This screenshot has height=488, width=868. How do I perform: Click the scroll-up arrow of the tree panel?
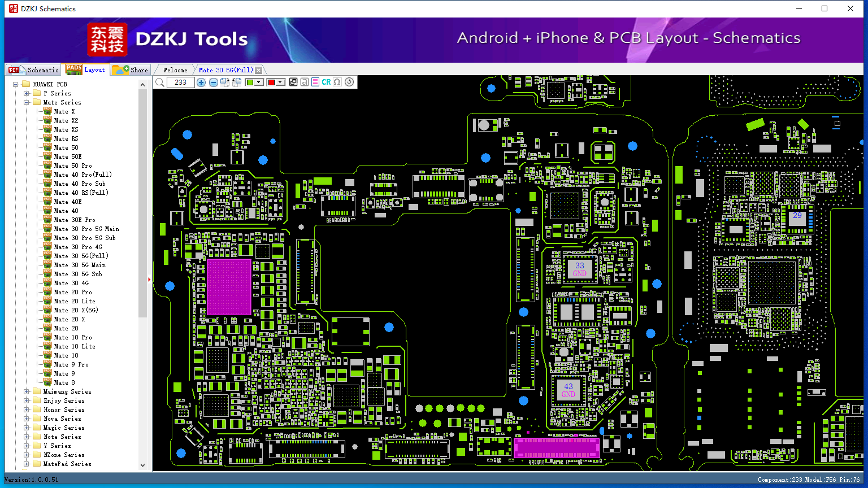click(142, 84)
